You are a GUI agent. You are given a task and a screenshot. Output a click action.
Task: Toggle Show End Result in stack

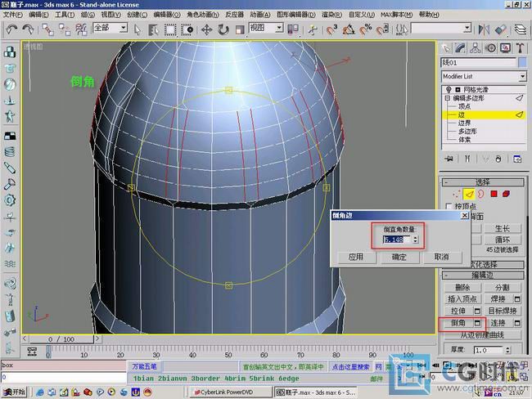(467, 159)
